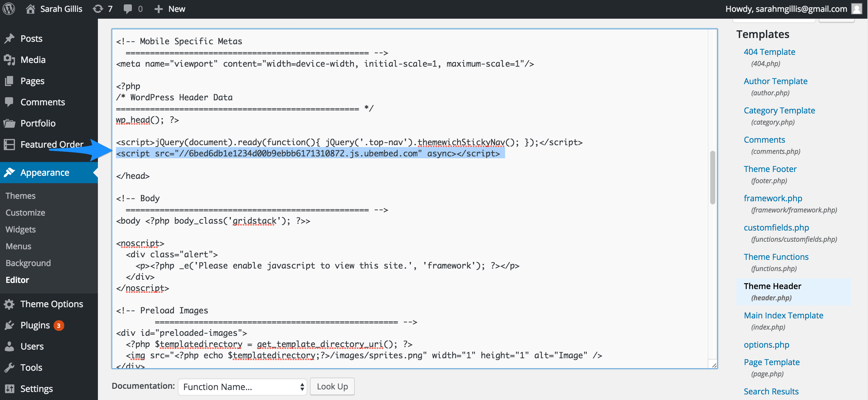
Task: Open the Background submenu item
Action: pyautogui.click(x=28, y=263)
